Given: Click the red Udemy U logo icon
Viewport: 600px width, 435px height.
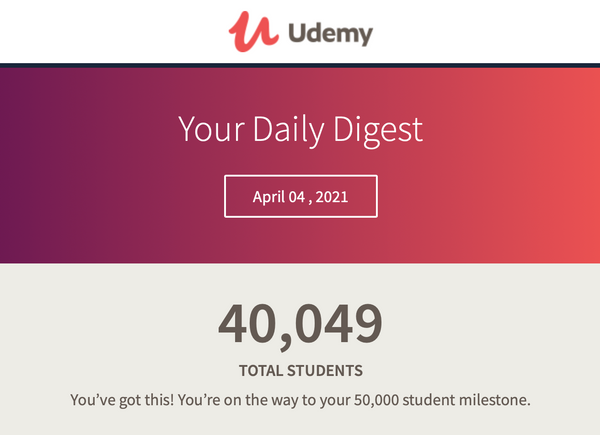Looking at the screenshot, I should [x=253, y=31].
